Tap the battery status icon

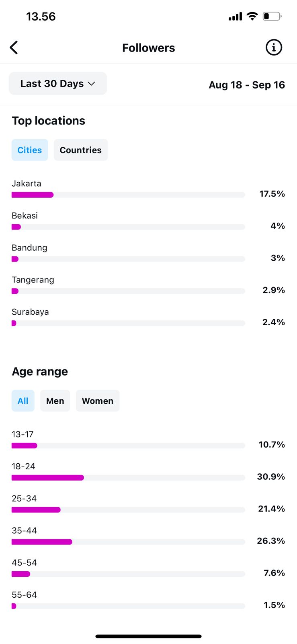click(272, 17)
